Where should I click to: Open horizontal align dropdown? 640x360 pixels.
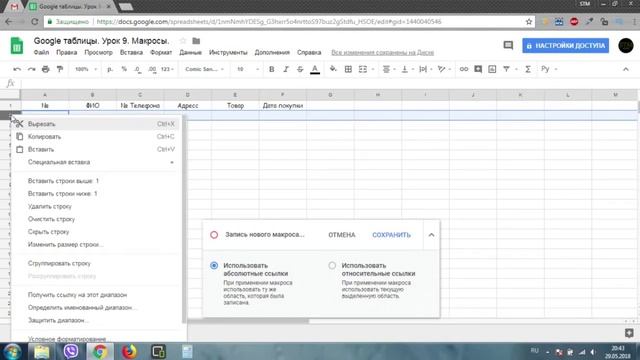coord(389,69)
